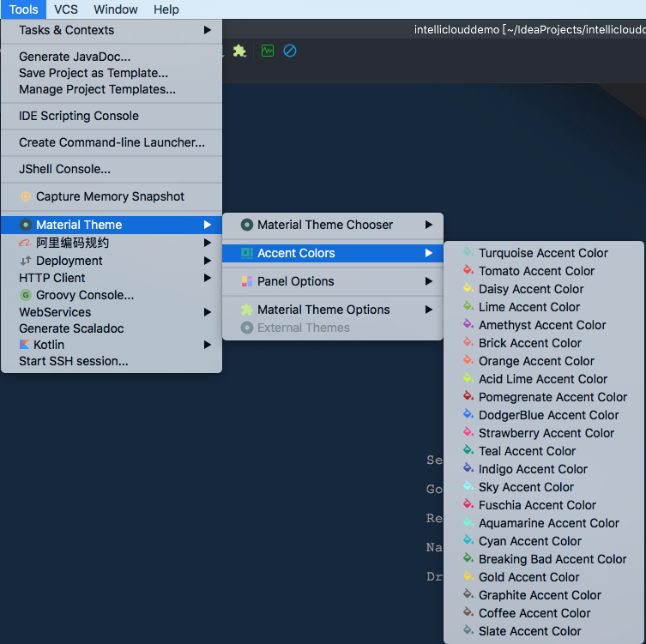Viewport: 646px width, 644px height.
Task: Select Generate Scaladoc
Action: [x=112, y=328]
